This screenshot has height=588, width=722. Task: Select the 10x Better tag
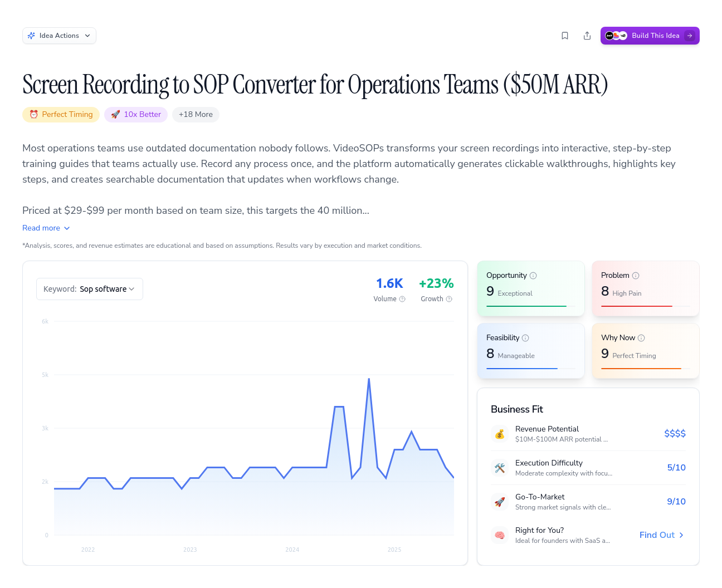point(136,115)
